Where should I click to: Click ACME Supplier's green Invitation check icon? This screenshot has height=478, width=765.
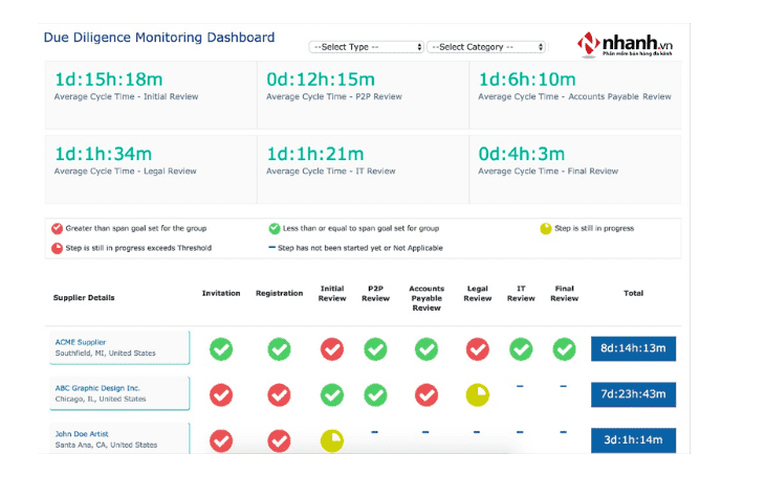(221, 349)
